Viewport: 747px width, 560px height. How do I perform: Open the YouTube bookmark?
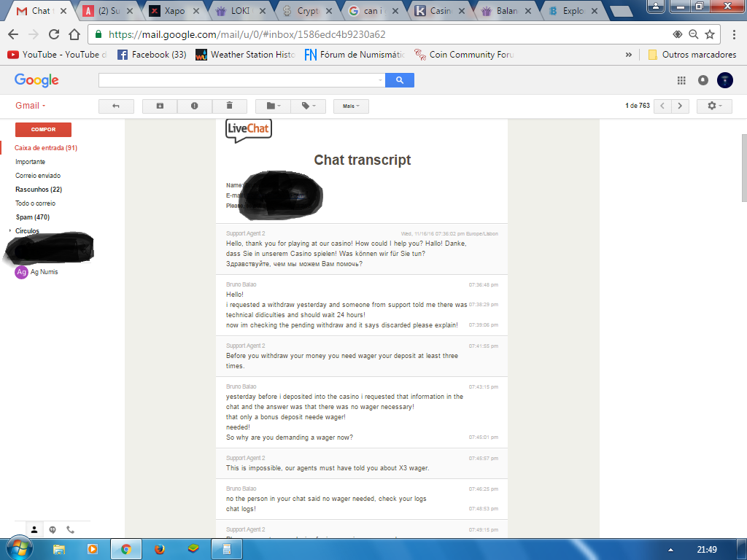click(56, 55)
